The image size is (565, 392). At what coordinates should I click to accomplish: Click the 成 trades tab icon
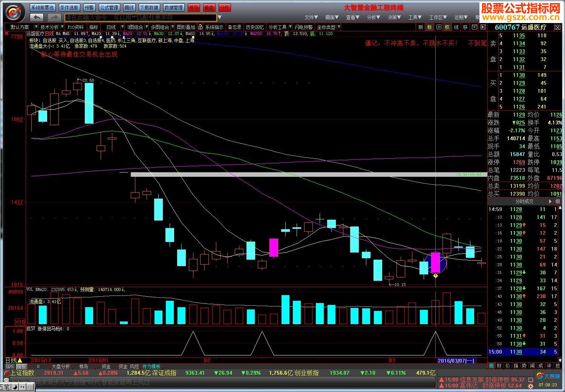541,366
